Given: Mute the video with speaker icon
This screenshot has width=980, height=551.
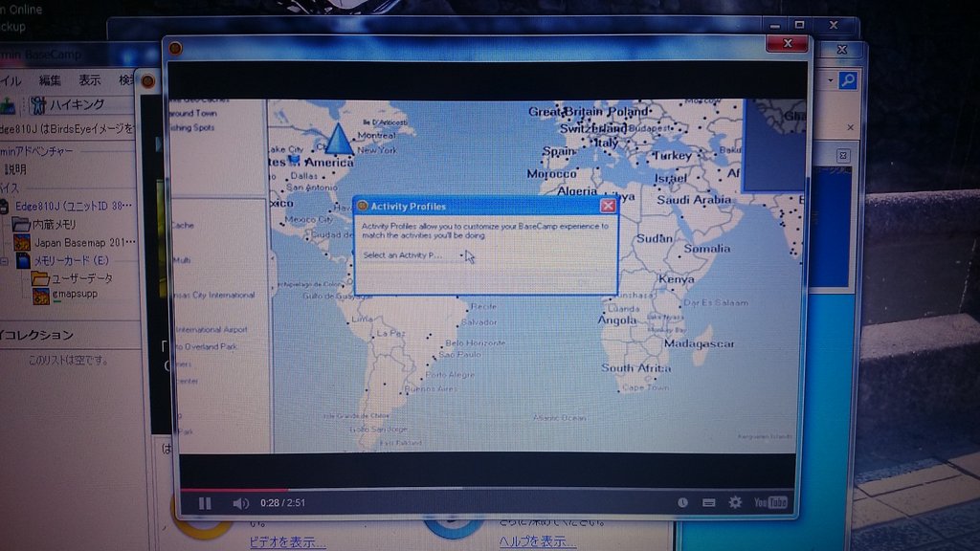Looking at the screenshot, I should coord(240,503).
